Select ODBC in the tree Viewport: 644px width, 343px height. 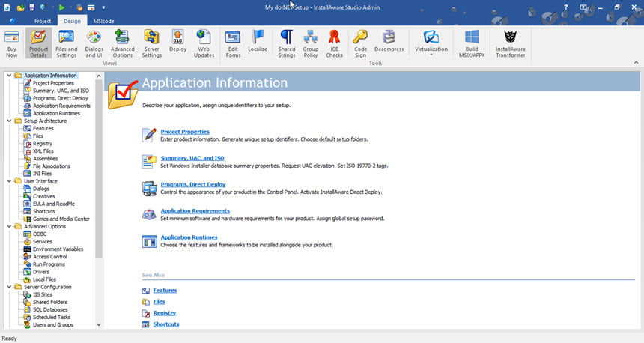click(x=40, y=234)
